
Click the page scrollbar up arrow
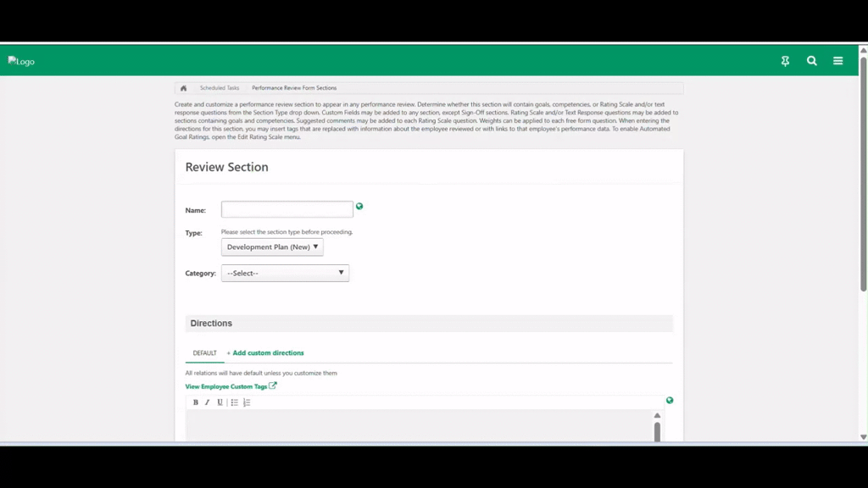(x=863, y=50)
